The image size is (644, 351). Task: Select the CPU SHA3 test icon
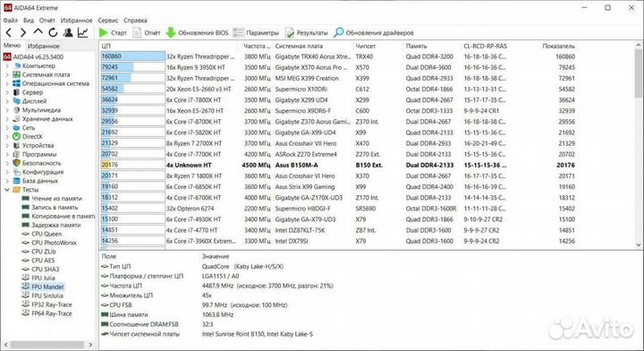coord(25,270)
